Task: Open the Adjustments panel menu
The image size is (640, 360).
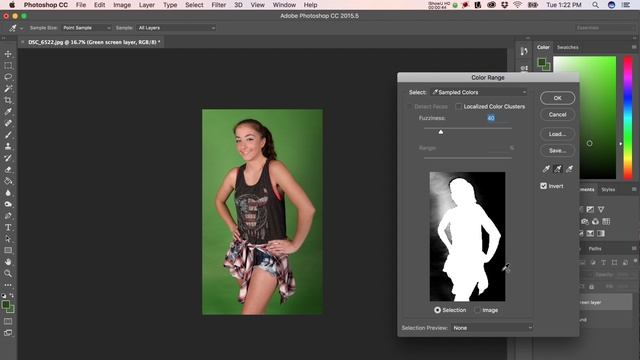Action: point(634,189)
